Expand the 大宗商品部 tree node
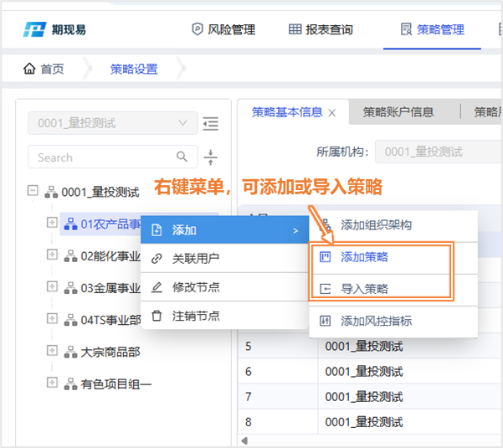503x448 pixels. [x=52, y=351]
